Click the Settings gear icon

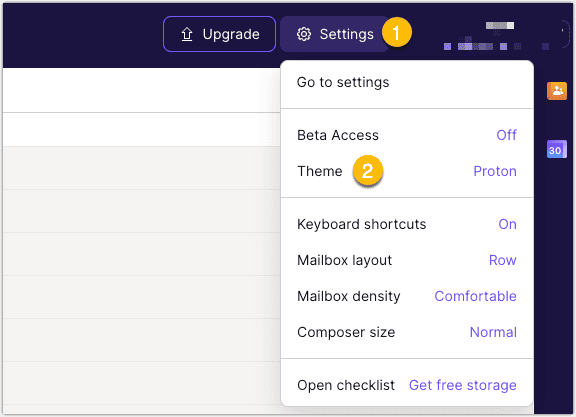pyautogui.click(x=304, y=34)
